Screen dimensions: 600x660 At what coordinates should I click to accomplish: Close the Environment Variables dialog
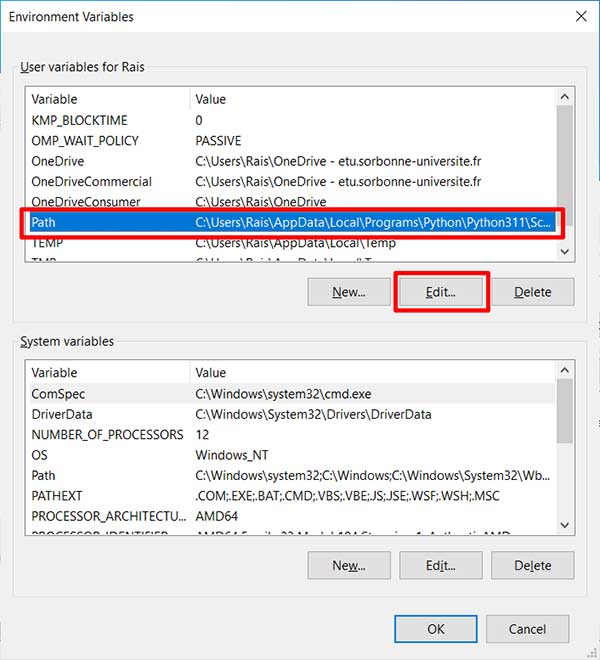(x=581, y=16)
